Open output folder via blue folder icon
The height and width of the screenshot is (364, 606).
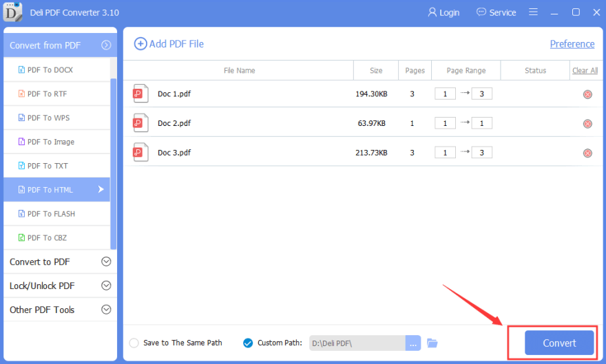[432, 343]
